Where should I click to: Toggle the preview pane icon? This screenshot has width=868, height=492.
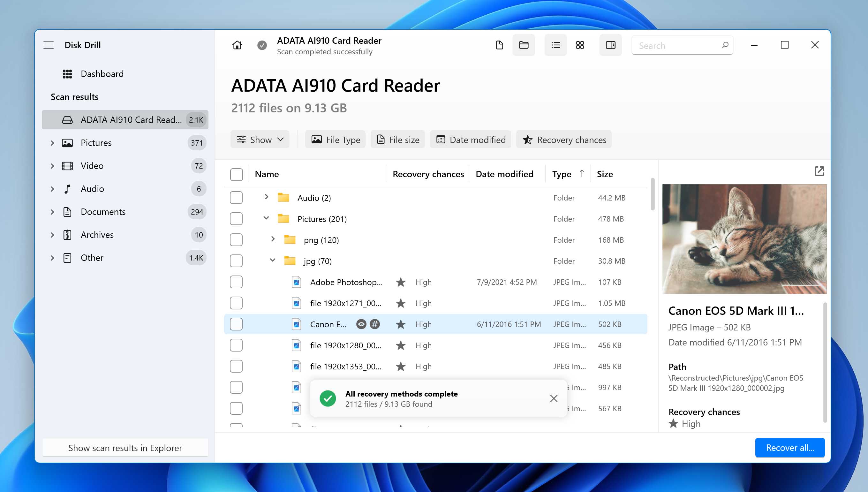click(x=611, y=45)
